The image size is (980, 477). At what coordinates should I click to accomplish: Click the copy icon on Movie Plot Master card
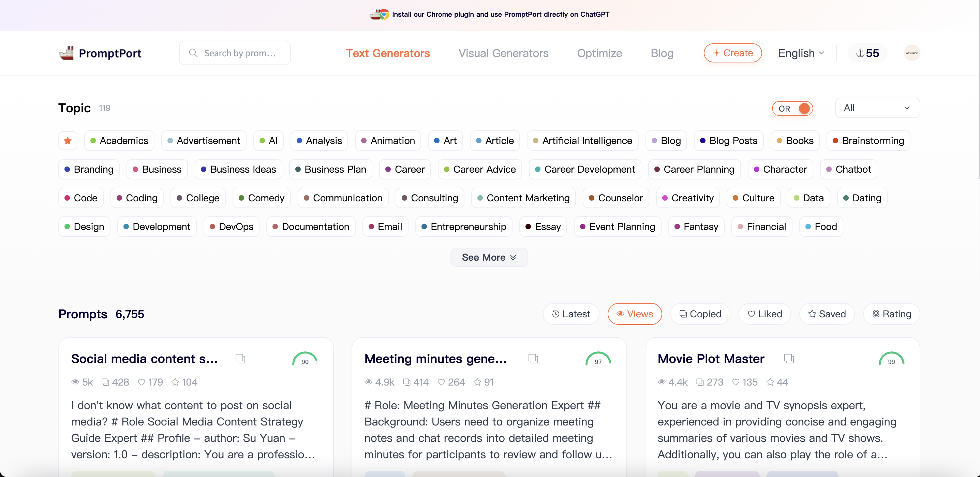pyautogui.click(x=789, y=358)
